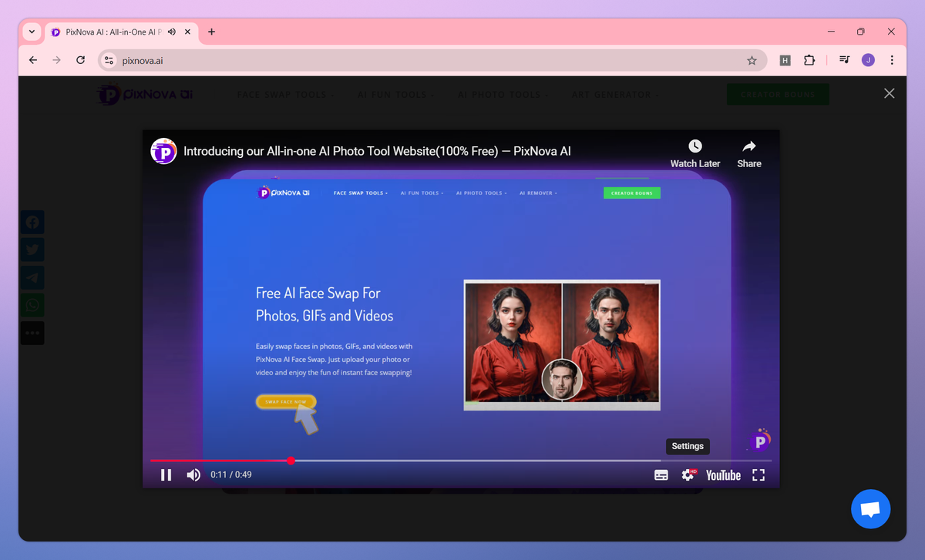Open the Chrome profile avatar 'J'
Image resolution: width=925 pixels, height=560 pixels.
click(x=868, y=60)
